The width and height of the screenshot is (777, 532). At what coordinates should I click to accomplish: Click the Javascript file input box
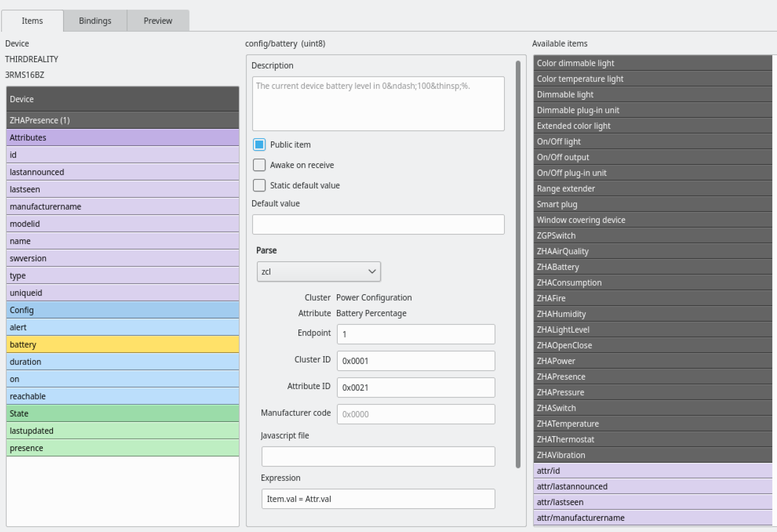(378, 457)
